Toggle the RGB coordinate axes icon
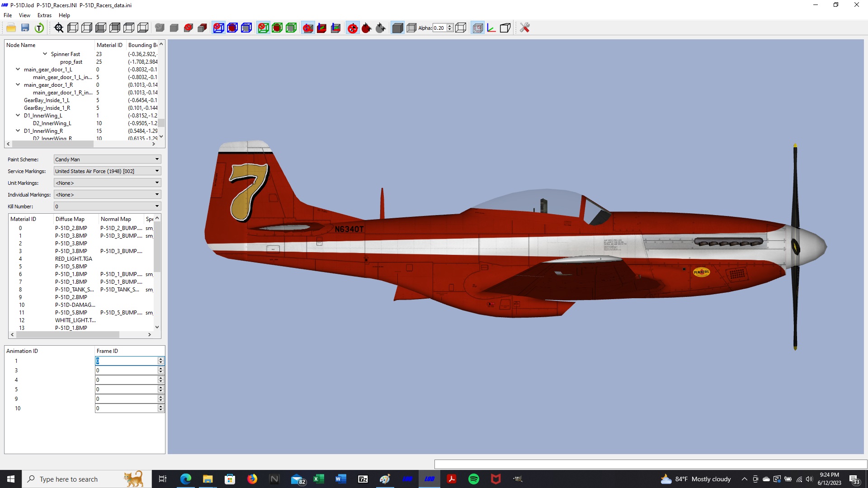 (491, 28)
